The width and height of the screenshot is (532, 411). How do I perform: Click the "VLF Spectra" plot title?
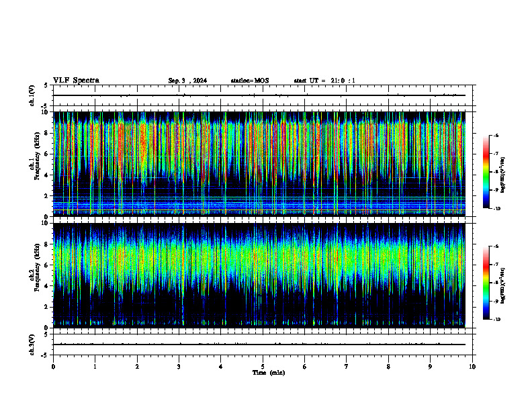(76, 81)
